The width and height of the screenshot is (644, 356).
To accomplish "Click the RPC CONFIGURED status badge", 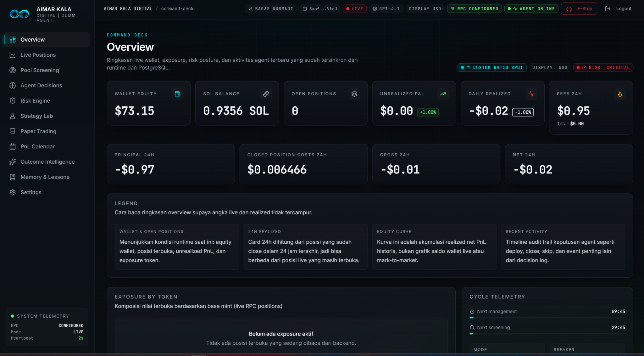I will click(474, 9).
